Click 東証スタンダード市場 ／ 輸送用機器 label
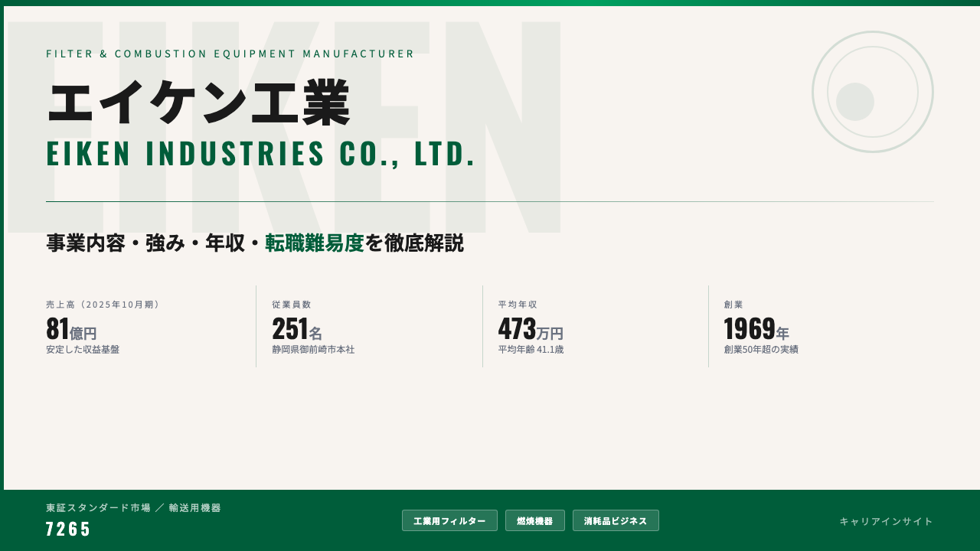This screenshot has height=551, width=980. pos(133,507)
